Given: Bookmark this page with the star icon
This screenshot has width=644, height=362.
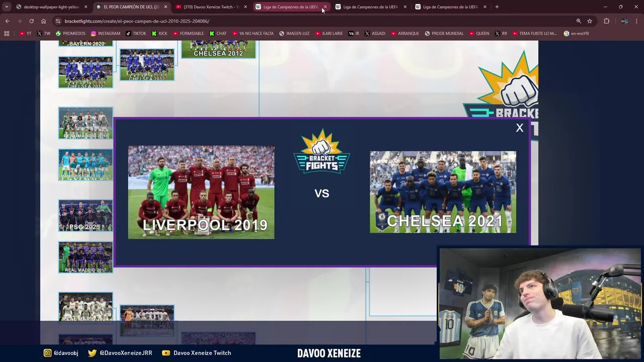Looking at the screenshot, I should [x=590, y=21].
